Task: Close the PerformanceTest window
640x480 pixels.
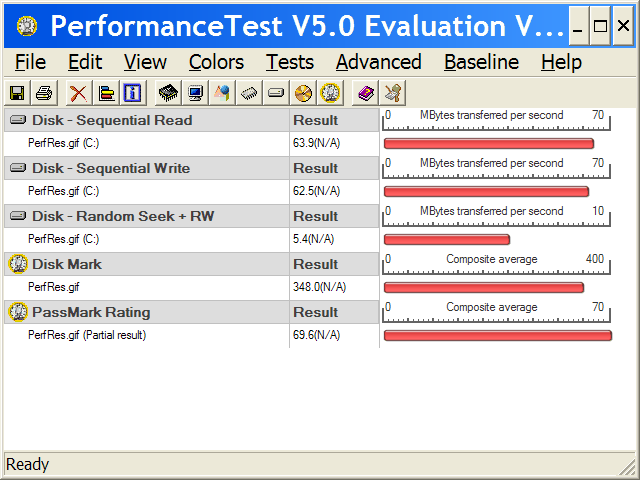Action: tap(623, 26)
